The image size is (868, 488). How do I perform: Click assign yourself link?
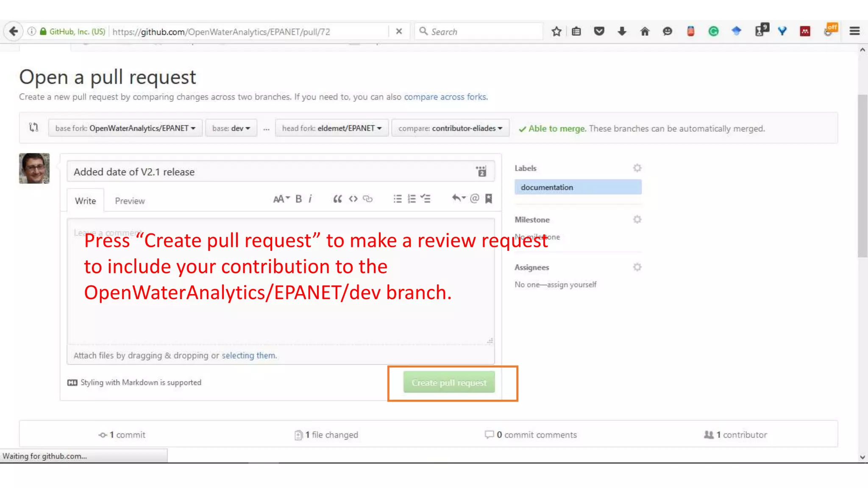pos(571,284)
